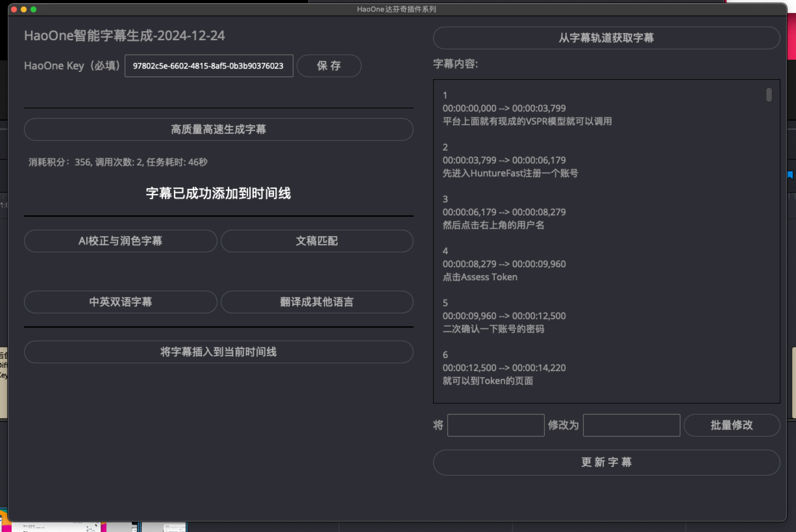796x532 pixels.
Task: Click timestamp 00:00:09,960 --> 00:00:12,500
Action: tap(504, 316)
